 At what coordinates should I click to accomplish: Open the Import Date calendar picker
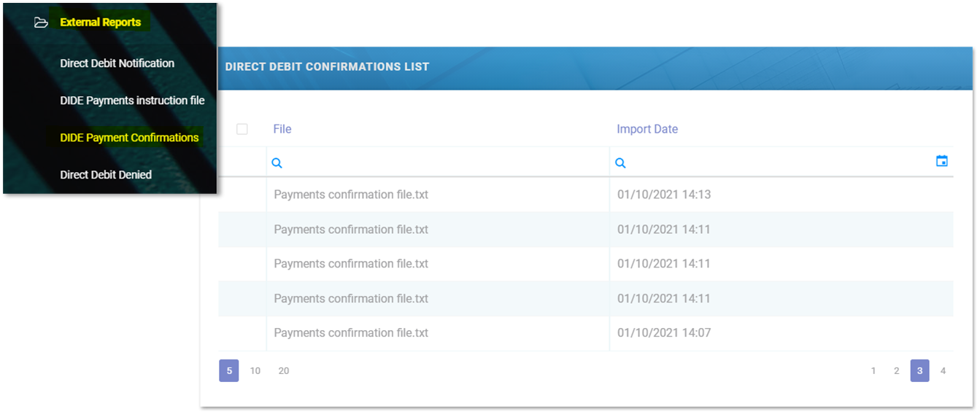click(941, 161)
